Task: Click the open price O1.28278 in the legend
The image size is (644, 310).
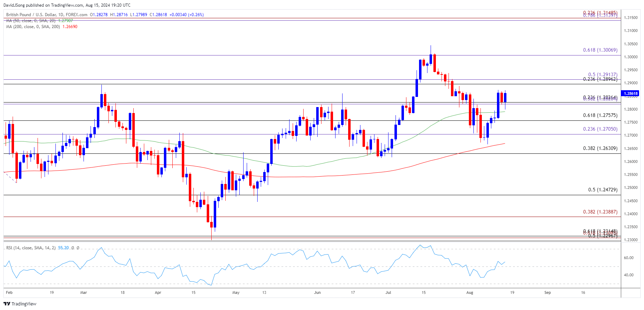Action: (99, 15)
